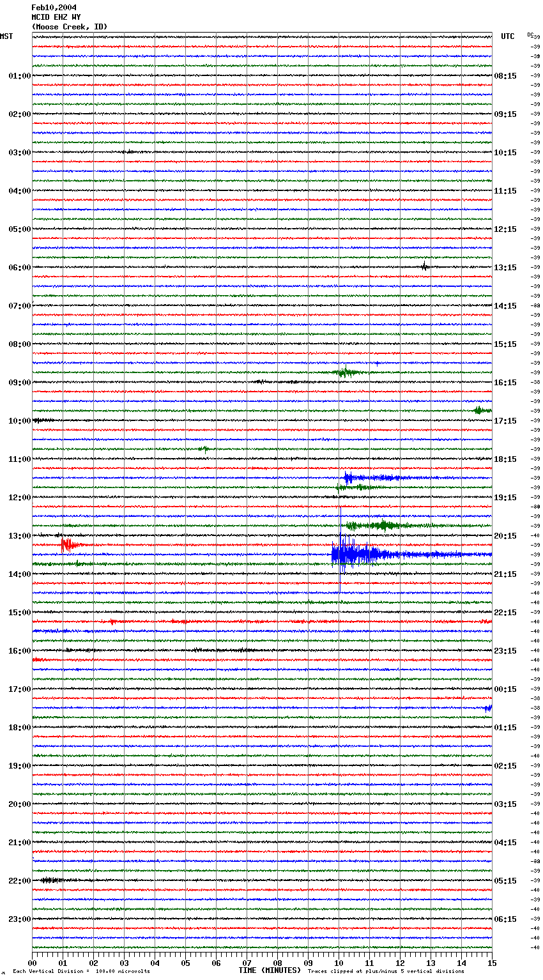Image resolution: width=543 pixels, height=980 pixels.
Task: Click the 22:00 MST hour label
Action: [20, 881]
